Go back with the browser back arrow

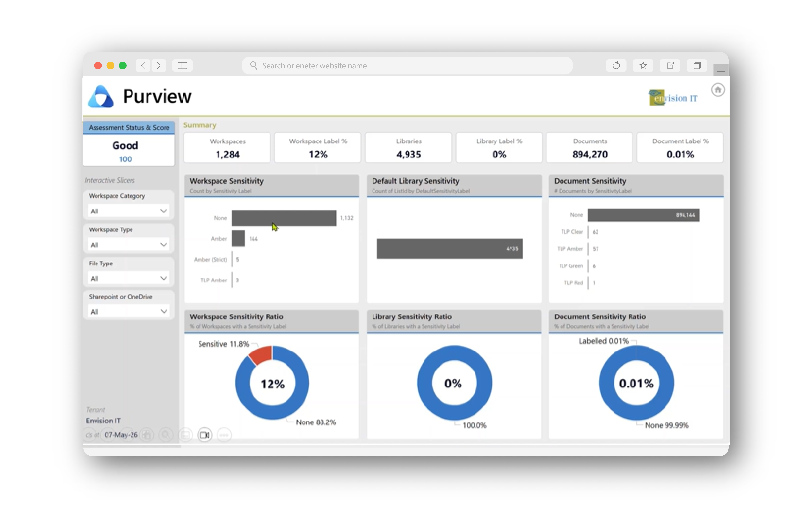(143, 65)
